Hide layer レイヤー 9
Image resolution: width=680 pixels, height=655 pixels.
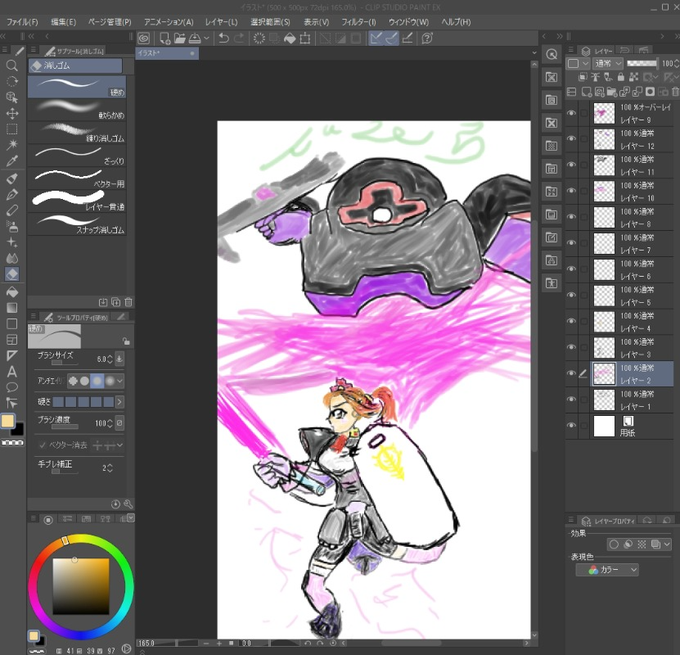(x=572, y=113)
